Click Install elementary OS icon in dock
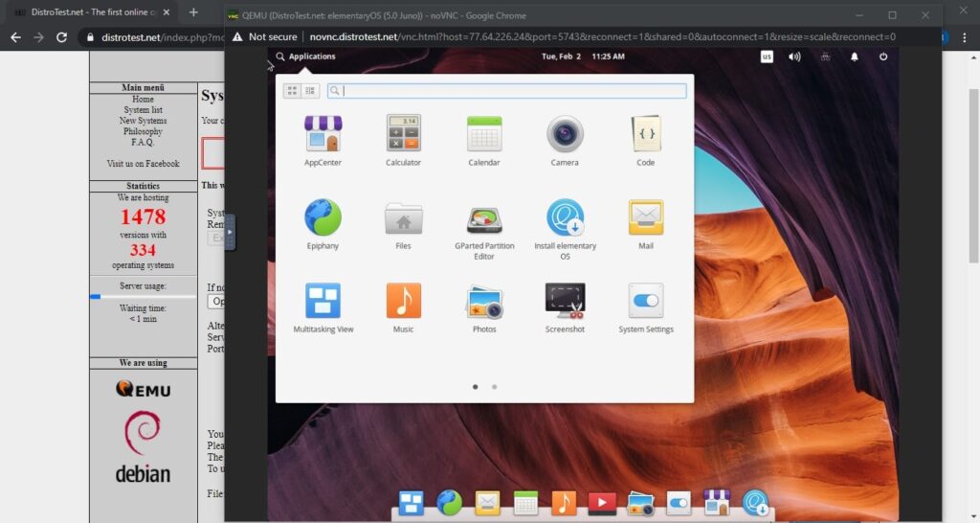Viewport: 980px width, 523px height. coord(755,502)
